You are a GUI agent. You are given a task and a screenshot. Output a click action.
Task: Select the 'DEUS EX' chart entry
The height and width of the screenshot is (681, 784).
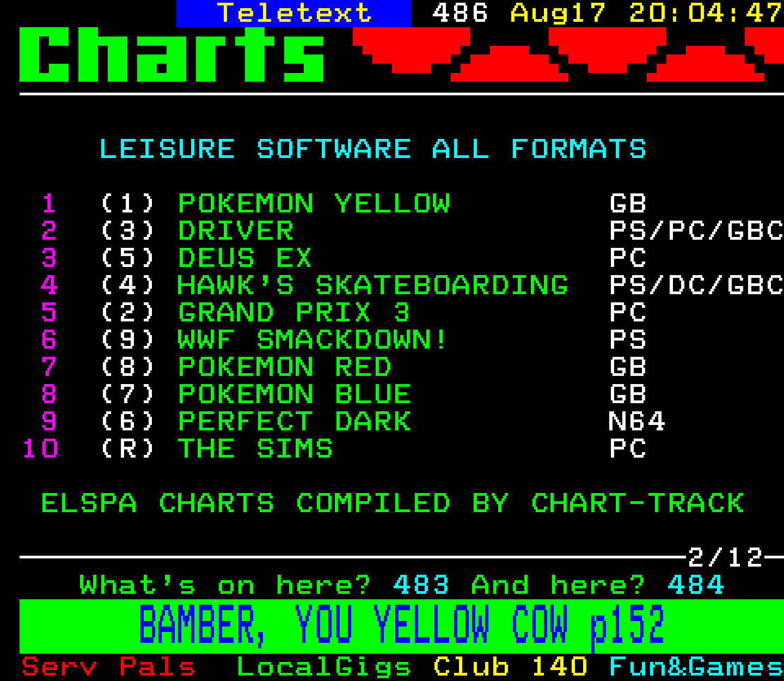(x=245, y=258)
